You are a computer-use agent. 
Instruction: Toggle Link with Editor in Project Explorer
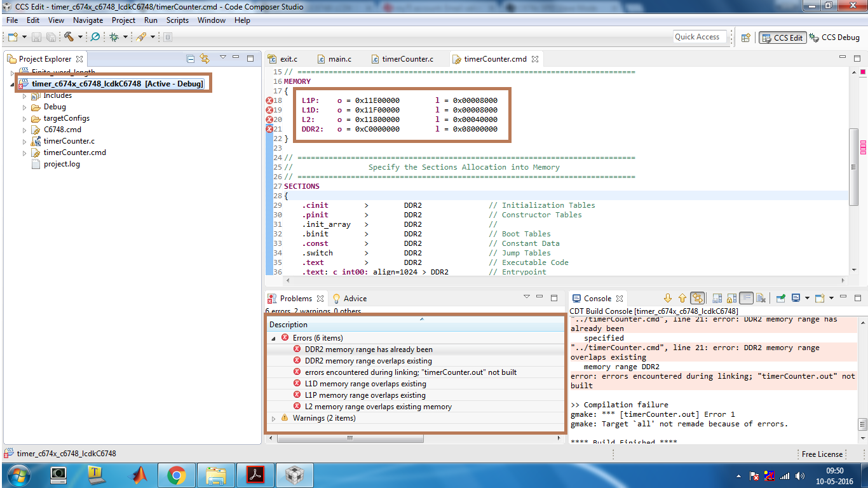(x=205, y=58)
